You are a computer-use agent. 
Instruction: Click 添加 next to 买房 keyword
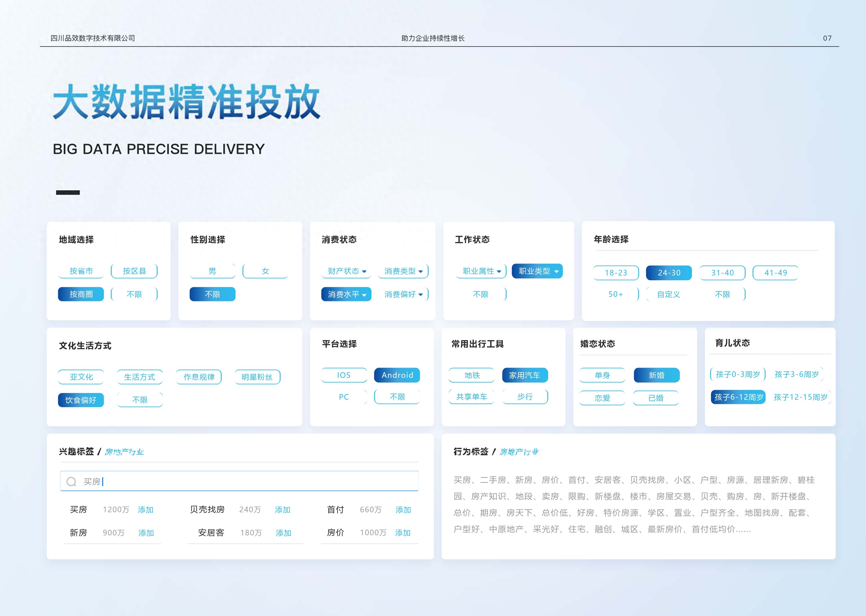click(x=146, y=510)
